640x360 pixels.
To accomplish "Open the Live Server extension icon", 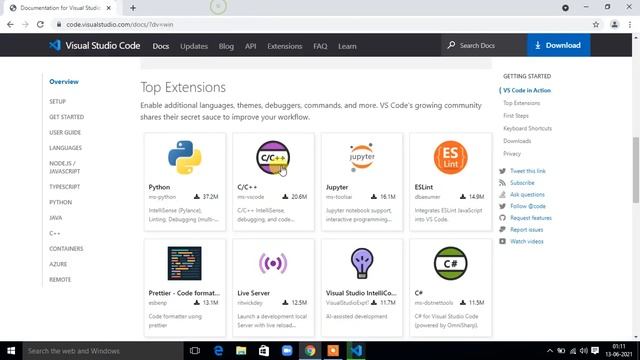I will [273, 263].
